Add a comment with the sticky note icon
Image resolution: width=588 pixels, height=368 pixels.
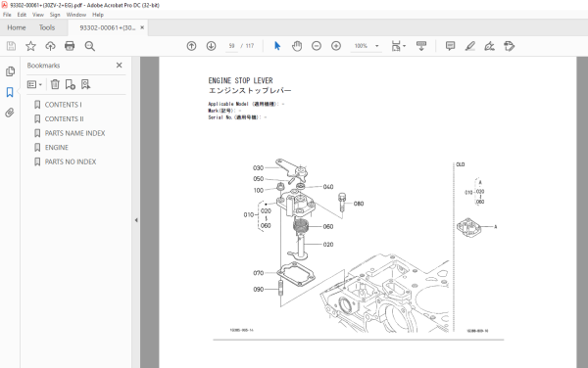(451, 46)
